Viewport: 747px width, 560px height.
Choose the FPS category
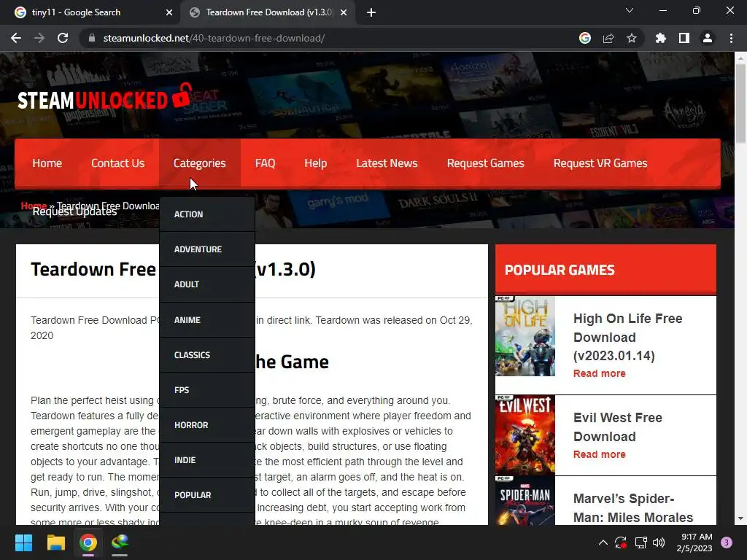coord(207,390)
